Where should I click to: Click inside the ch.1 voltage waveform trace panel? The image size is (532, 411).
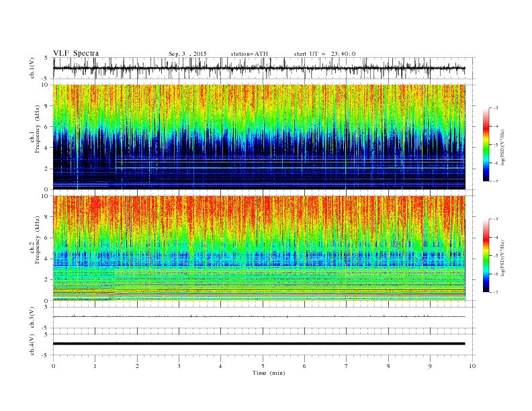tap(264, 68)
